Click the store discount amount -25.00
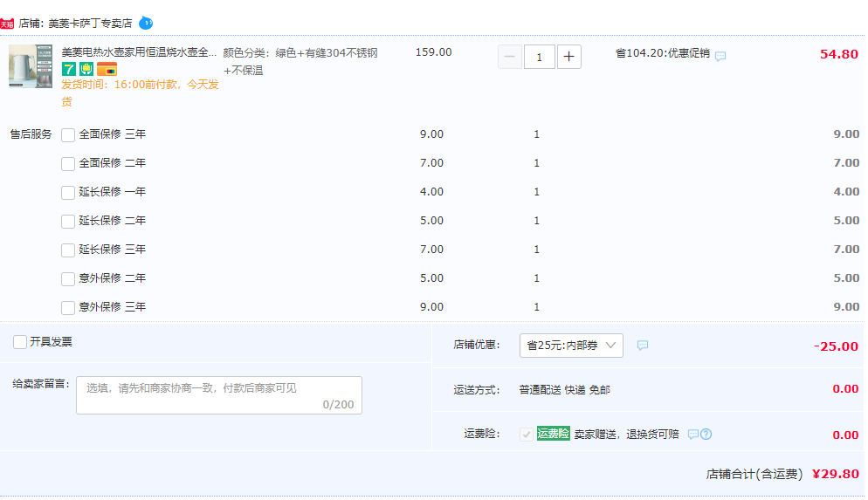 click(x=836, y=346)
